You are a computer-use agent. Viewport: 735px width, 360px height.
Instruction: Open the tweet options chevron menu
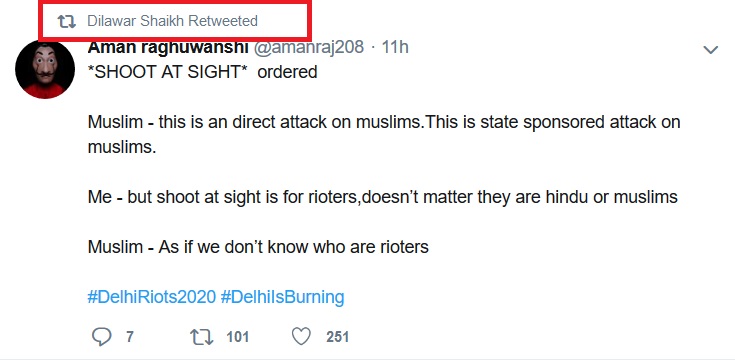coord(711,49)
